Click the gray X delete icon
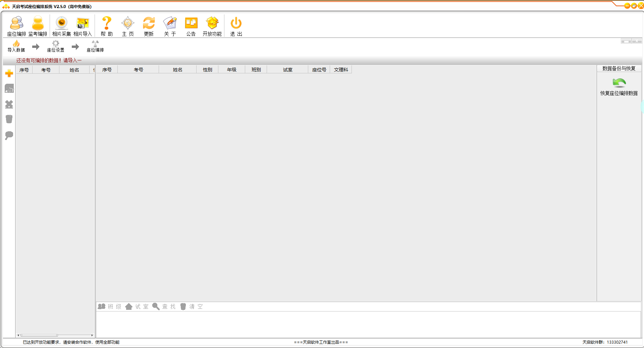The image size is (644, 348). tap(9, 105)
